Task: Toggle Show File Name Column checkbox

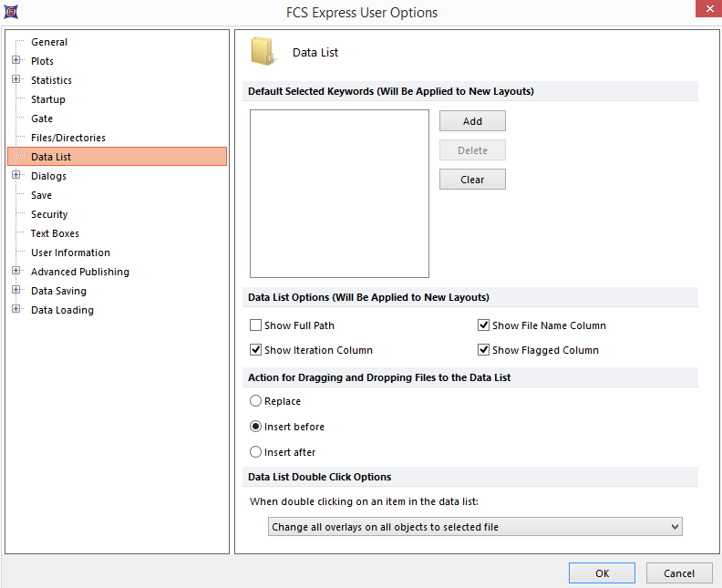Action: pos(484,325)
